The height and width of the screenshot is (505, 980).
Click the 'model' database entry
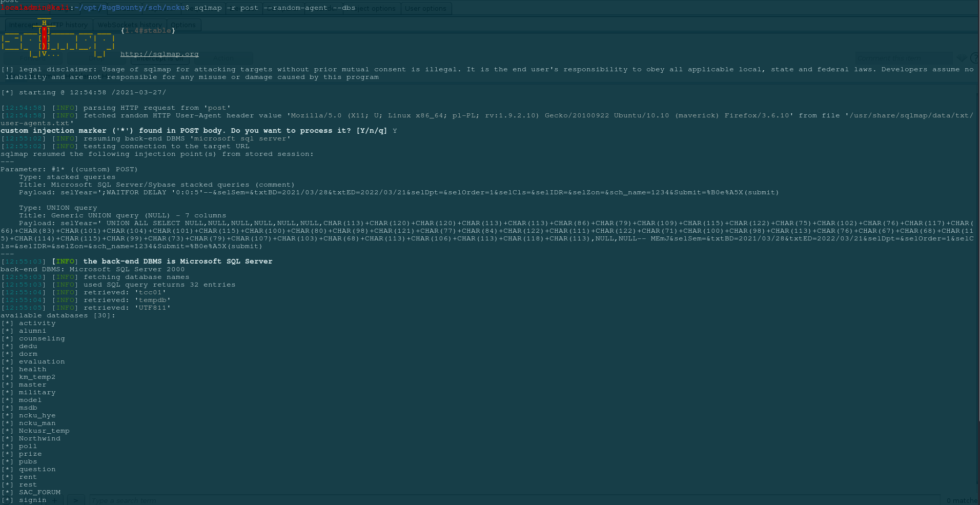(30, 400)
